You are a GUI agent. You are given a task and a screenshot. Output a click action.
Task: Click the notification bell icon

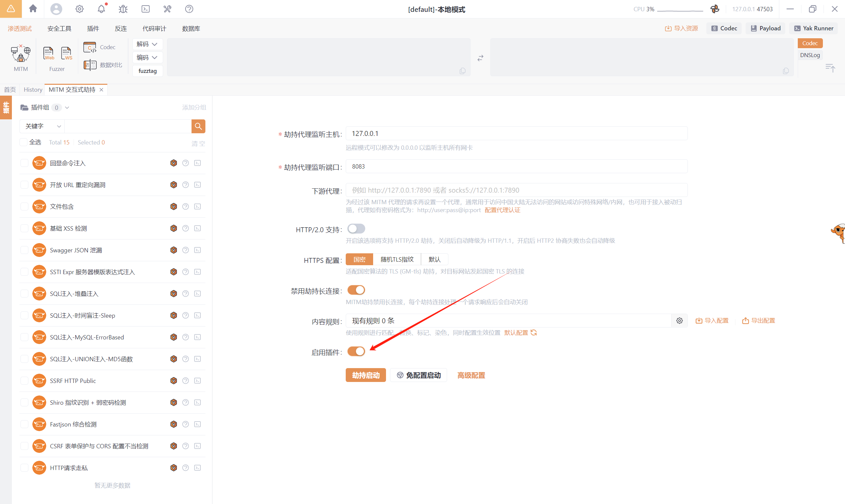click(x=101, y=9)
